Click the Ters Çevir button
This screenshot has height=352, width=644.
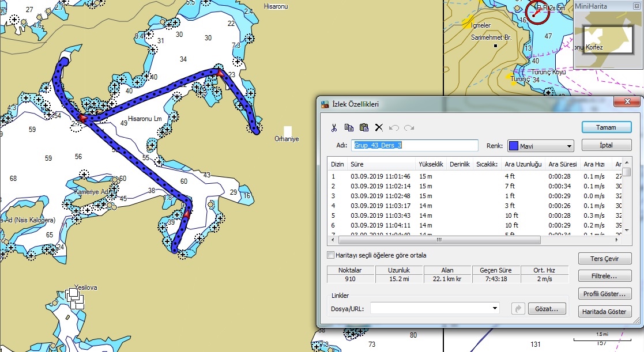click(x=605, y=259)
